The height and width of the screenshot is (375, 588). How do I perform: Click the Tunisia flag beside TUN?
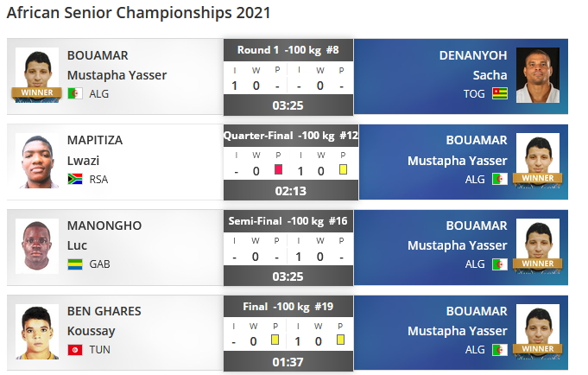point(75,350)
